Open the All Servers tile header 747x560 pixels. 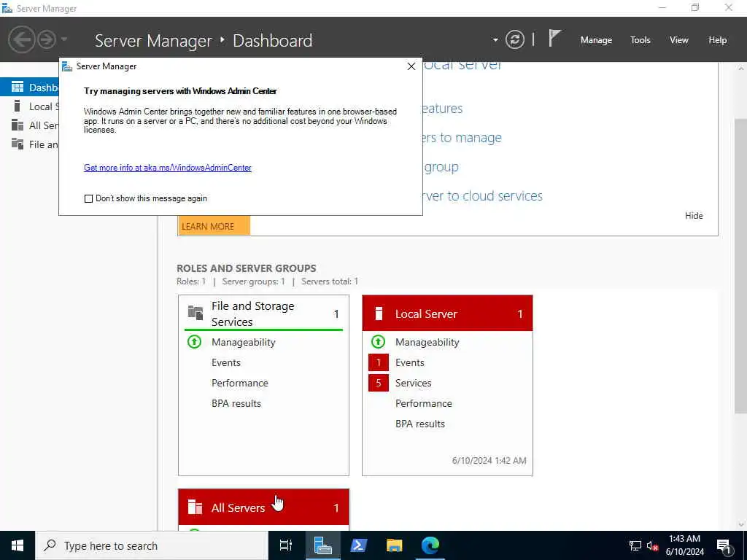coord(263,507)
